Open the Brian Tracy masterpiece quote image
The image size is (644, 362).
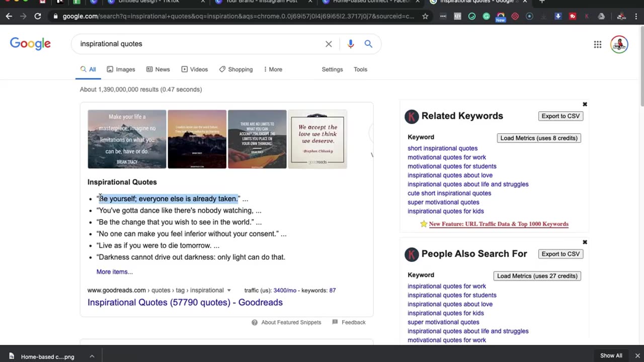(127, 139)
